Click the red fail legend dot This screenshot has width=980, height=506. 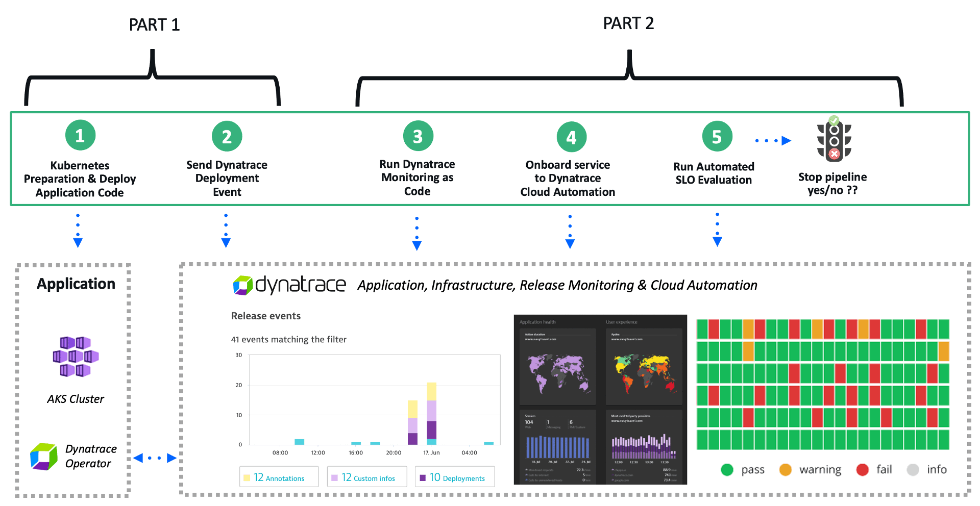click(x=863, y=470)
